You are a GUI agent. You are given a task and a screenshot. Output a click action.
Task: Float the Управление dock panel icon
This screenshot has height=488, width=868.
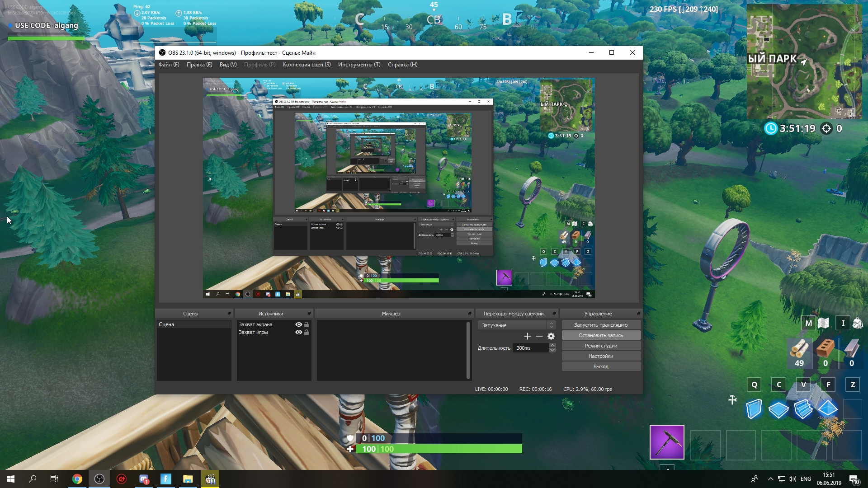pos(638,314)
